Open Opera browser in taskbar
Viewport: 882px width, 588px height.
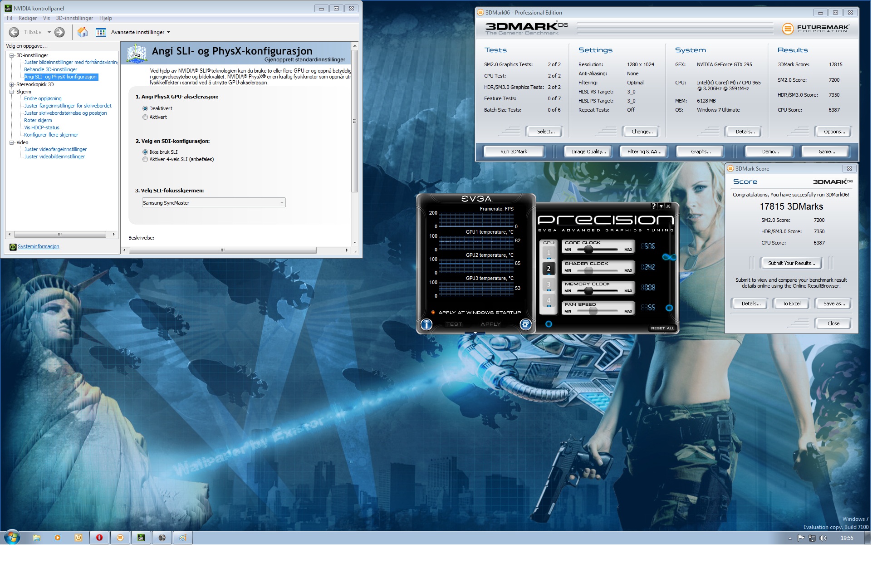(x=99, y=538)
